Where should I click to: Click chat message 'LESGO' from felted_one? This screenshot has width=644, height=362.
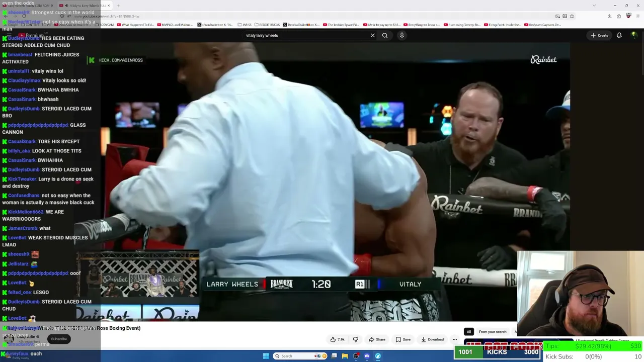click(41, 292)
